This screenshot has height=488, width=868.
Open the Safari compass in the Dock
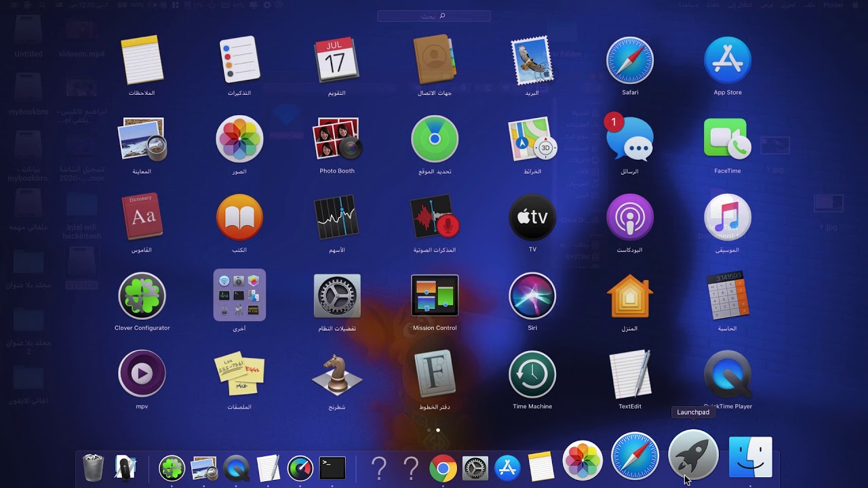coord(635,455)
